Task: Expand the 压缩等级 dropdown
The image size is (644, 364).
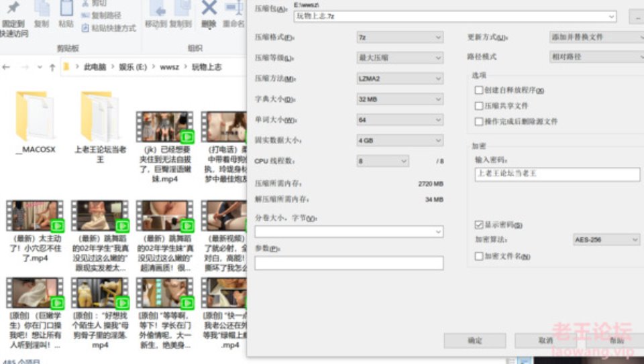Action: coord(399,58)
